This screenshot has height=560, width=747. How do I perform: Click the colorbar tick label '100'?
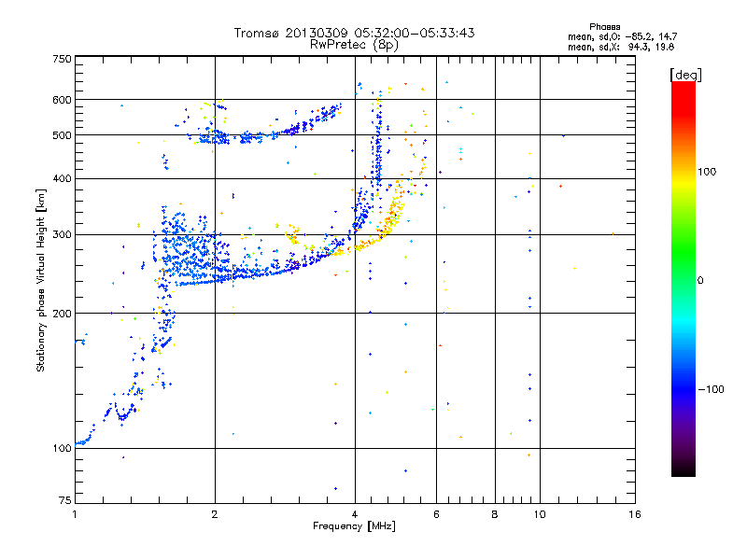pyautogui.click(x=707, y=172)
